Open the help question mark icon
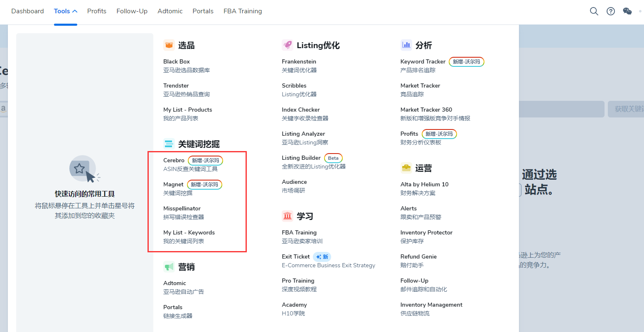 coord(611,11)
